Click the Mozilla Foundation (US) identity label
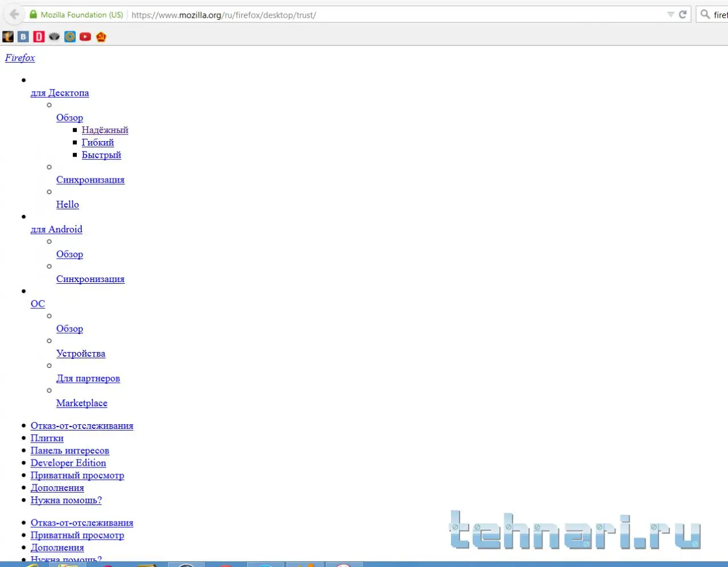This screenshot has width=728, height=567. pyautogui.click(x=82, y=15)
